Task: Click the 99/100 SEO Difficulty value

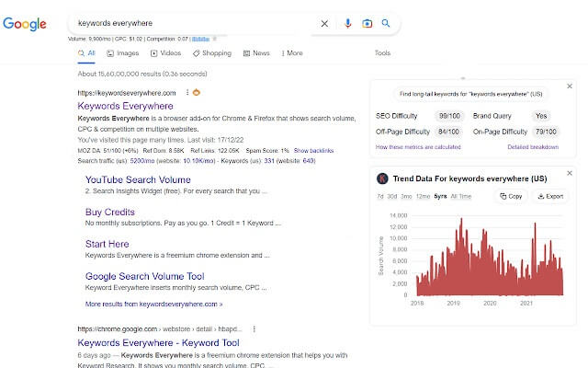Action: coord(449,116)
